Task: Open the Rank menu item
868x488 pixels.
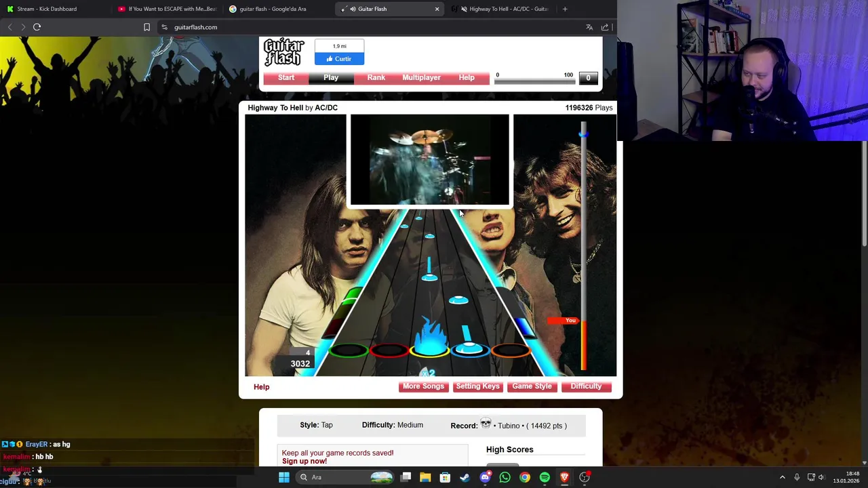Action: pyautogui.click(x=376, y=77)
